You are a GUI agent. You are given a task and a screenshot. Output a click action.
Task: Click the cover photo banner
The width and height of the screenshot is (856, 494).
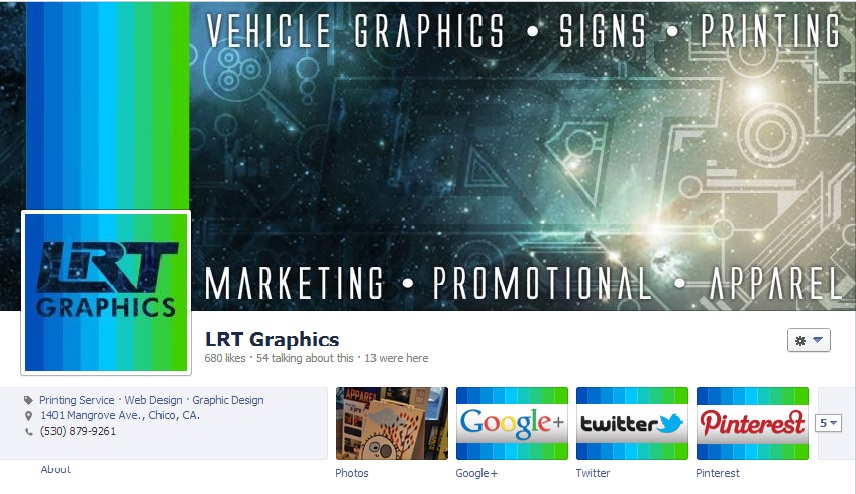[522, 156]
